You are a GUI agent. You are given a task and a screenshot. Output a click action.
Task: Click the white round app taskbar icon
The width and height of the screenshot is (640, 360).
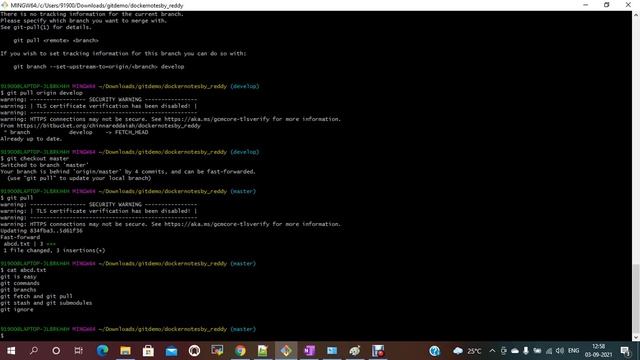194,351
